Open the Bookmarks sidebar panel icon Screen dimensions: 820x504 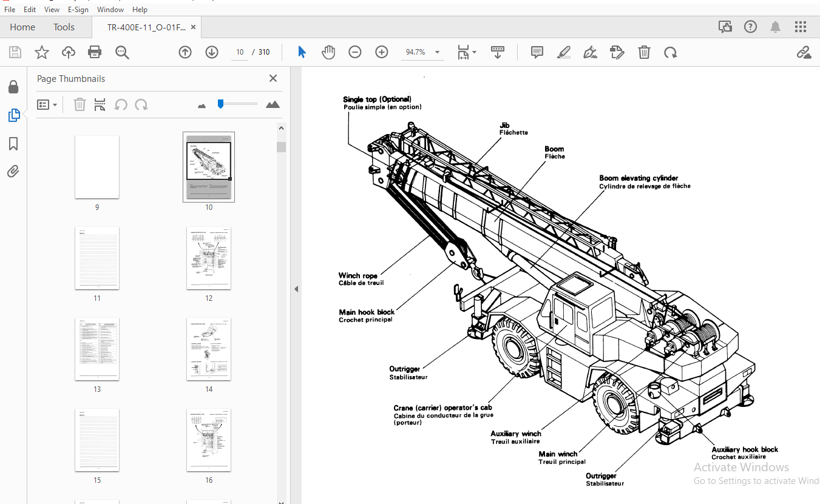(13, 144)
